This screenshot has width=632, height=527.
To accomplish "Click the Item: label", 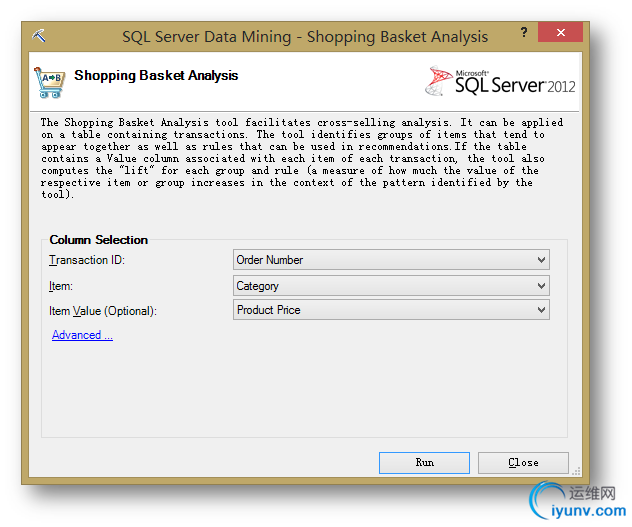I will tap(61, 286).
